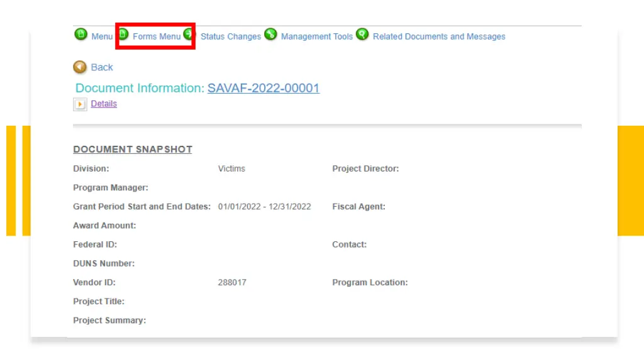
Task: Open Related Documents and Messages text link
Action: [x=439, y=36]
